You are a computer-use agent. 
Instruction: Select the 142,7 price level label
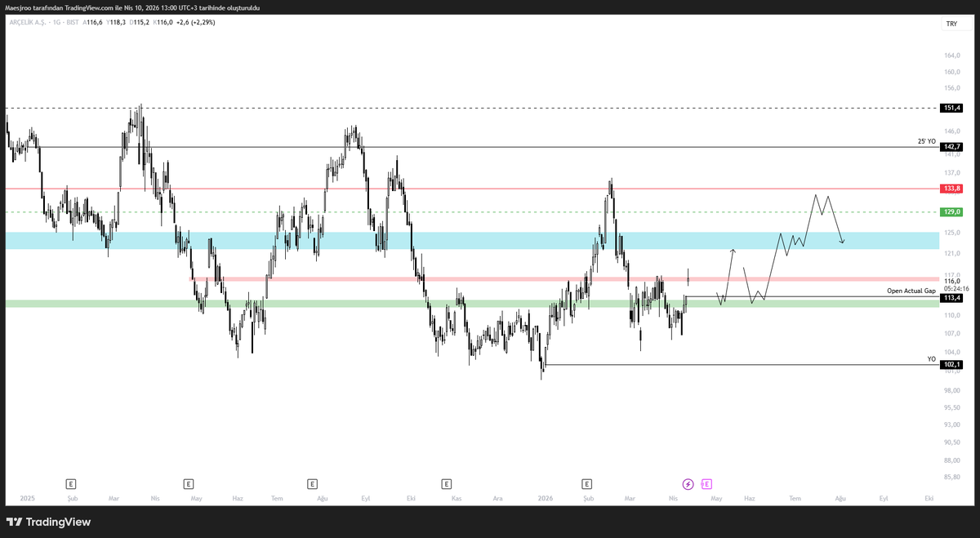[x=952, y=147]
